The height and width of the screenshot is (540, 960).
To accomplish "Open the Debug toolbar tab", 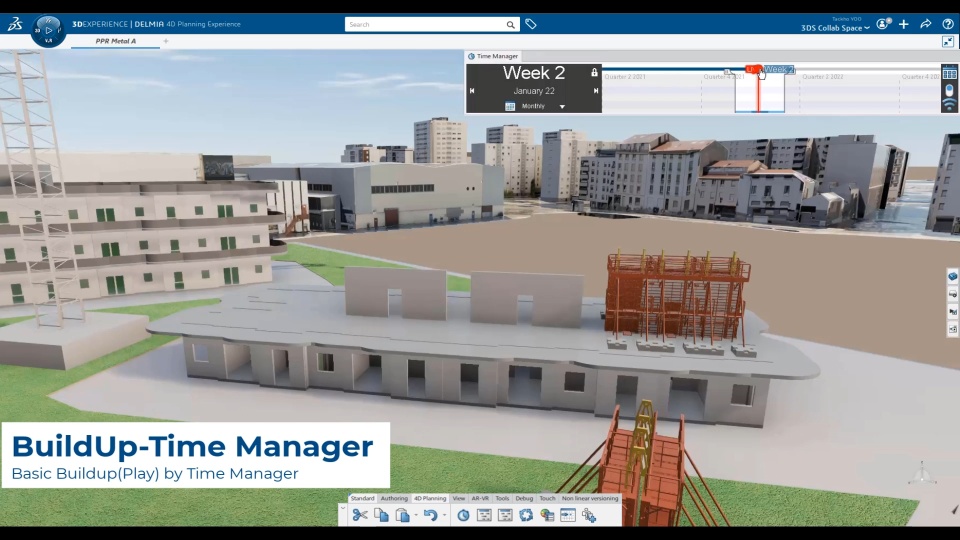I will (x=524, y=498).
